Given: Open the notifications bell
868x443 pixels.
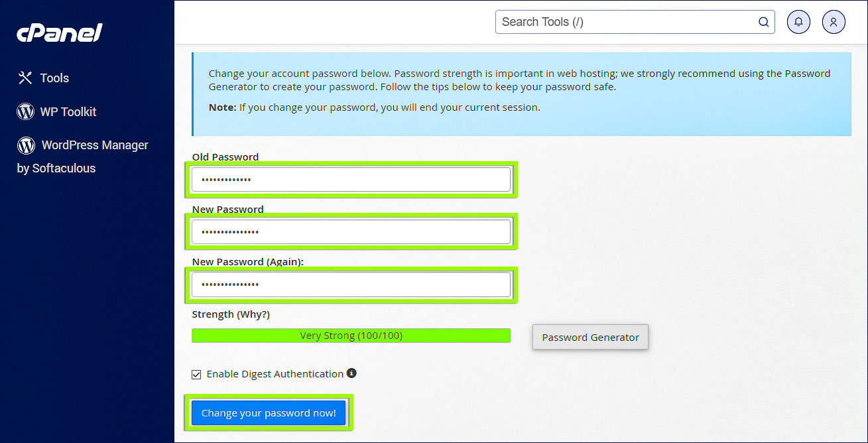Looking at the screenshot, I should click(x=798, y=22).
